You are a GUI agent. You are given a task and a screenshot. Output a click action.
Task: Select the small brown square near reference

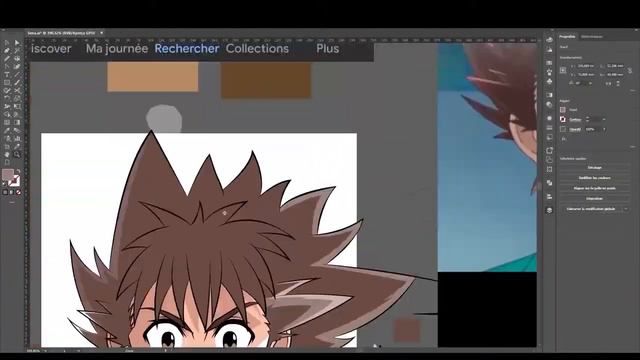pyautogui.click(x=407, y=331)
